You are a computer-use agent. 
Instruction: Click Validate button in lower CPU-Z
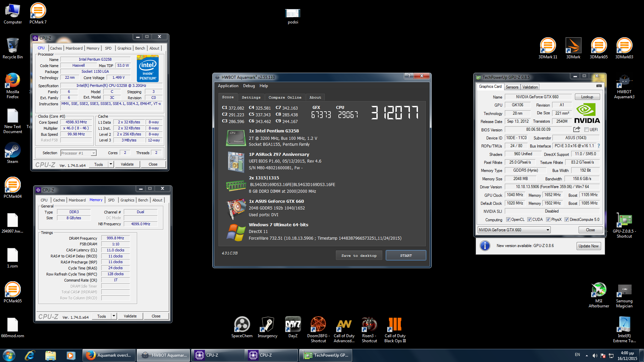point(130,316)
